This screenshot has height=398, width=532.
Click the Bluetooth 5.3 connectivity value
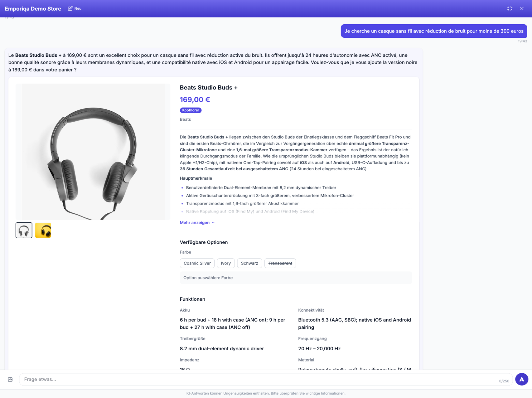point(355,323)
